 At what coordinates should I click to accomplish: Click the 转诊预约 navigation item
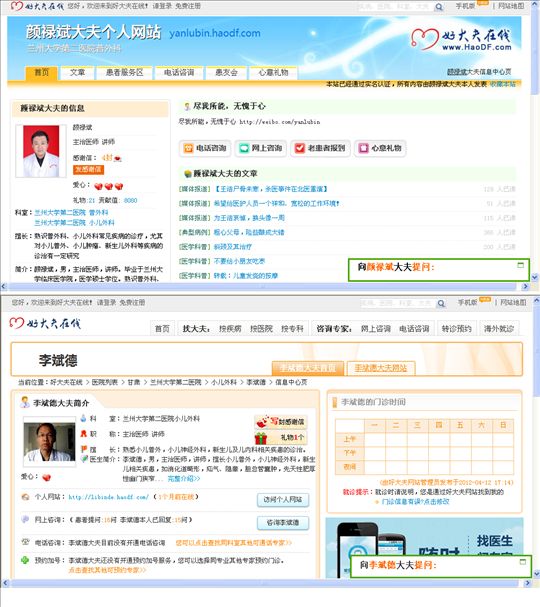coord(456,329)
